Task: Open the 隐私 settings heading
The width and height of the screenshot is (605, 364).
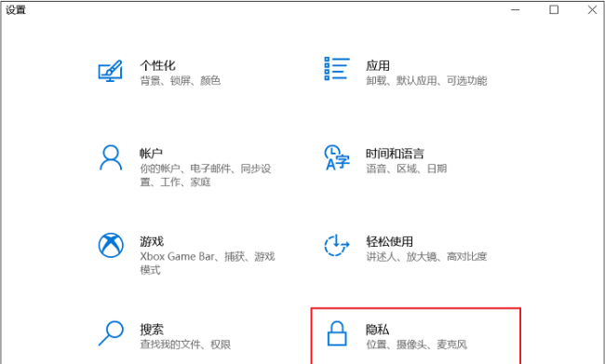Action: pos(377,330)
